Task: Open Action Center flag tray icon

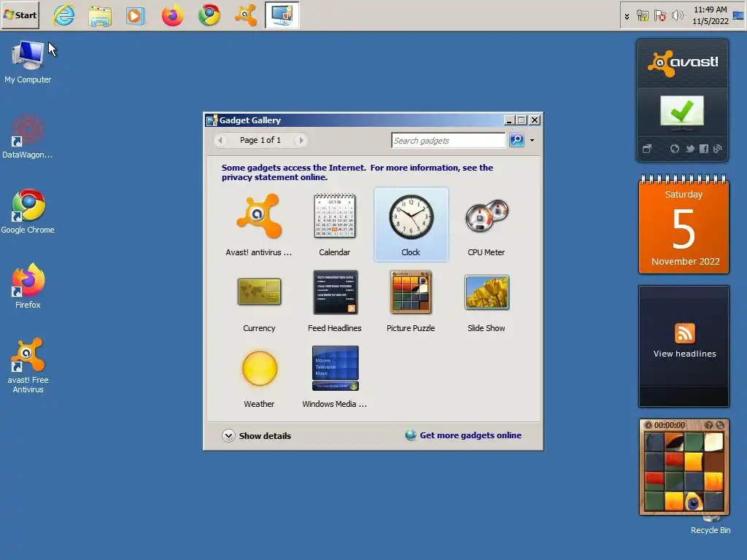Action: [659, 16]
